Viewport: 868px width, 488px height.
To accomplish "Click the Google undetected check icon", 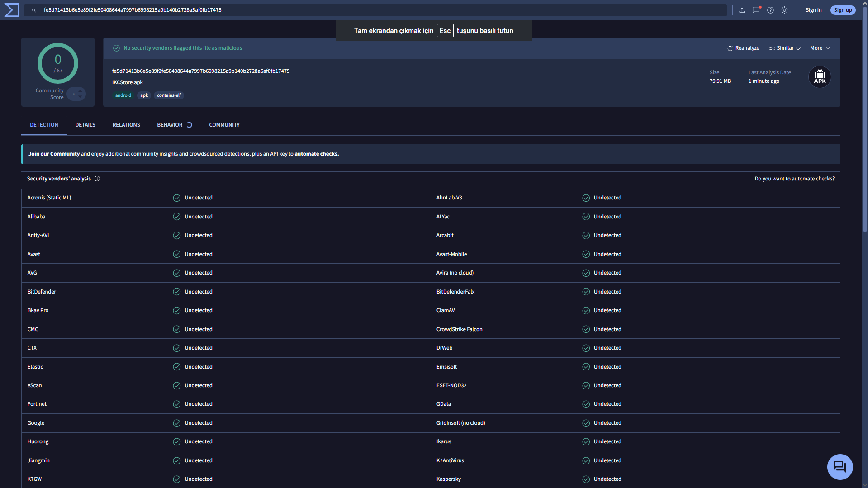I will (x=177, y=423).
